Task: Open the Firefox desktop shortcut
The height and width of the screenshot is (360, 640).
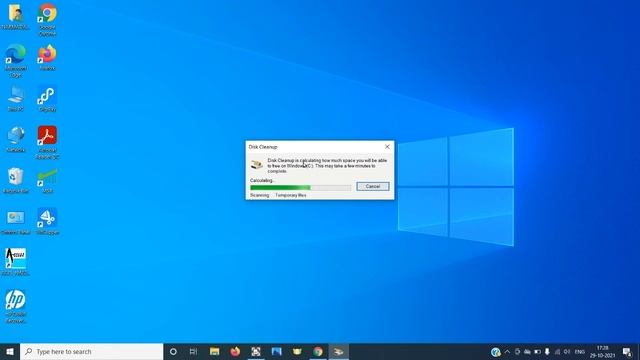Action: click(47, 57)
